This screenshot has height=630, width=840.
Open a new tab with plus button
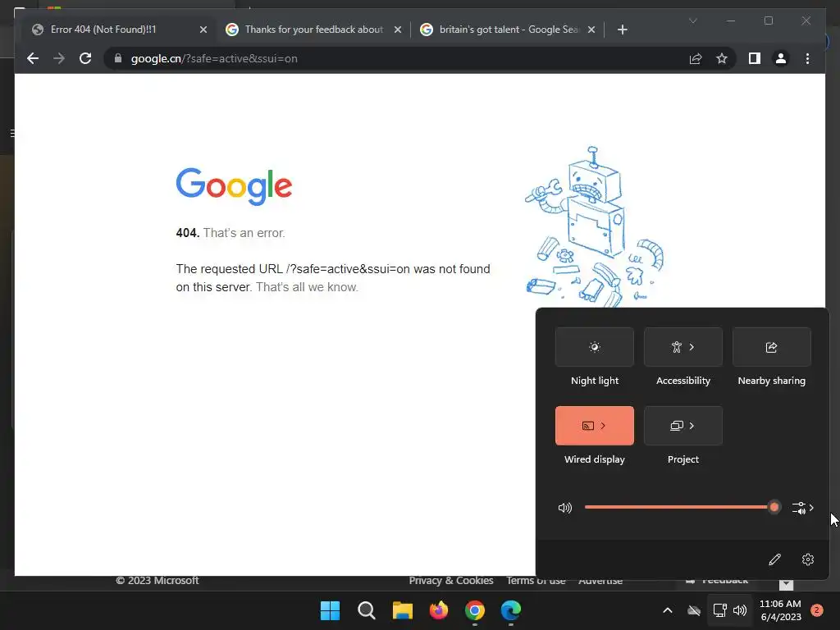622,30
